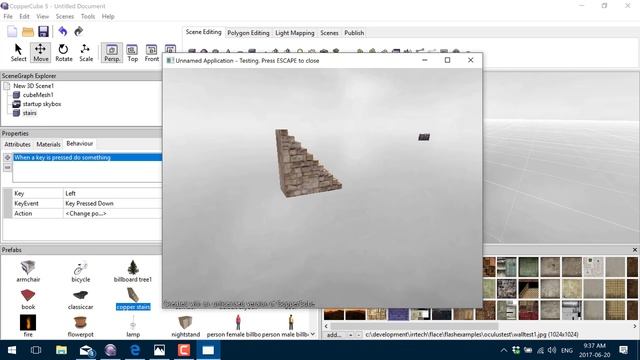
Task: Switch to the Scene Editing tab
Action: pos(203,32)
